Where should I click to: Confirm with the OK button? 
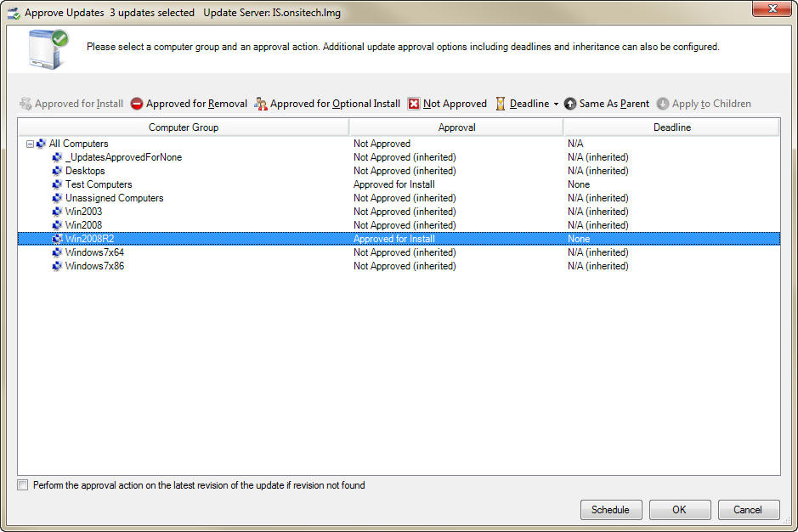pyautogui.click(x=679, y=510)
